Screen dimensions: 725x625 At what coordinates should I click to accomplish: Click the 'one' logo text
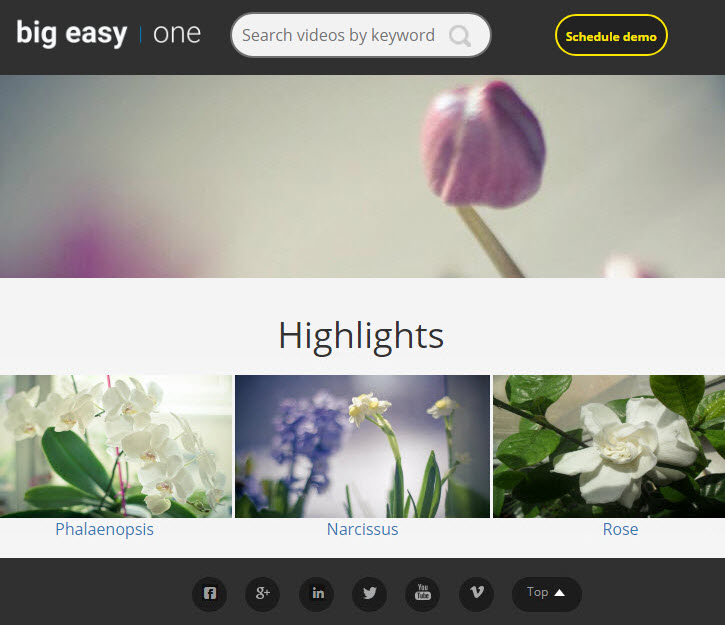pos(177,34)
